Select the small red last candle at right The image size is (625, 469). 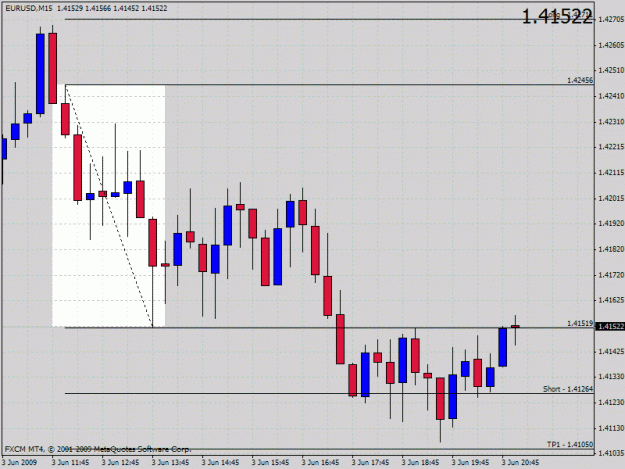coord(515,326)
